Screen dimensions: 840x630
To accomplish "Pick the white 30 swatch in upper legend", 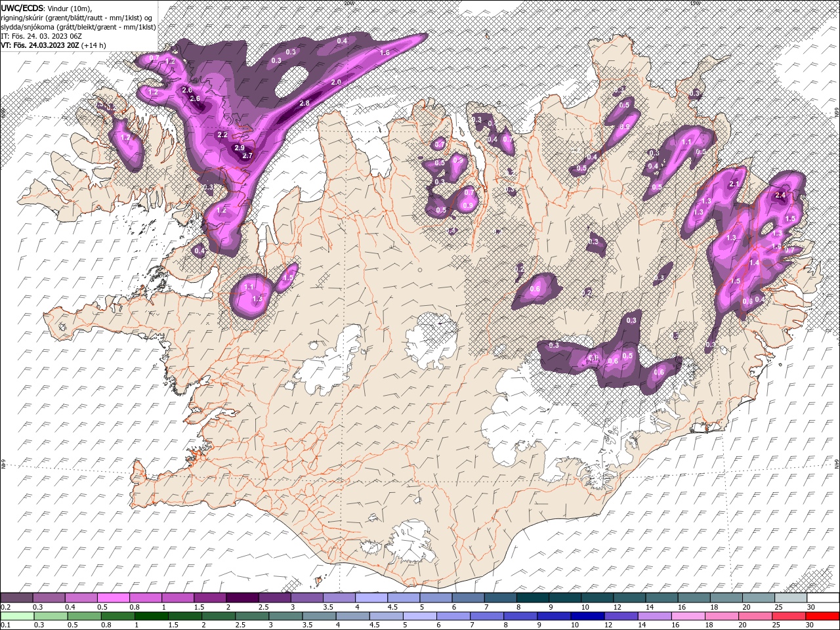I will coord(823,598).
